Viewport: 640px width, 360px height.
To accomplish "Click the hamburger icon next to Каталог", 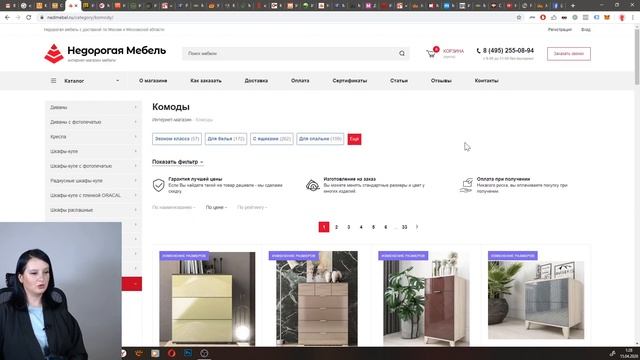I will click(53, 81).
